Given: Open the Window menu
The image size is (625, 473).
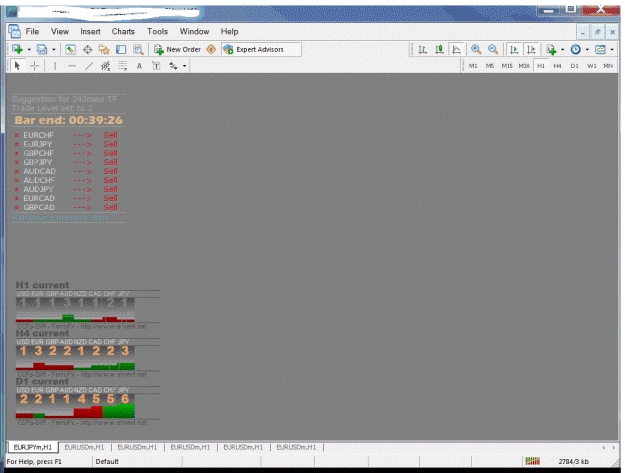Looking at the screenshot, I should coord(194,31).
